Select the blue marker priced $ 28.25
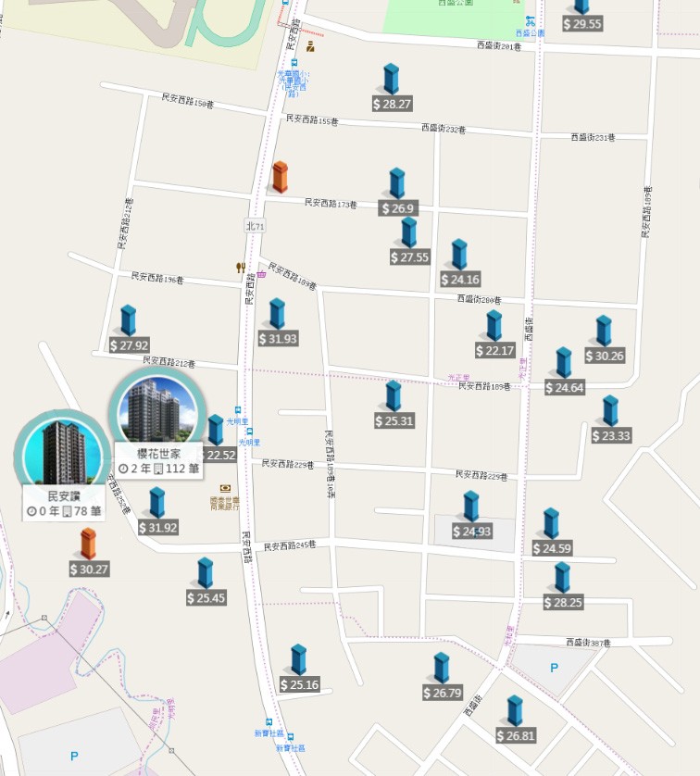 tap(562, 578)
